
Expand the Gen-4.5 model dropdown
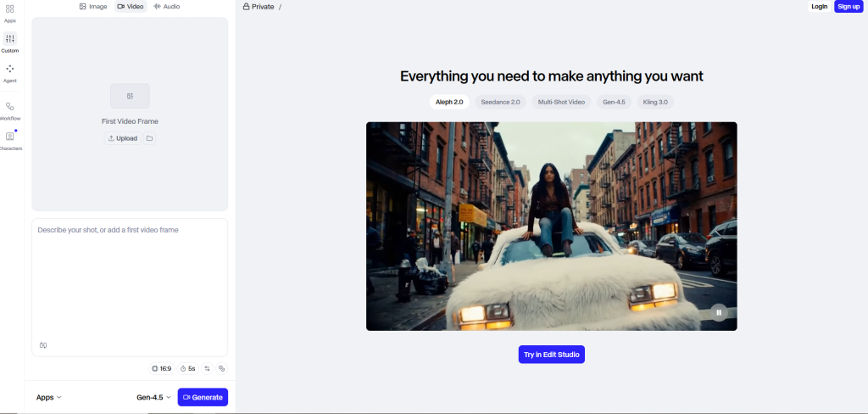point(154,397)
